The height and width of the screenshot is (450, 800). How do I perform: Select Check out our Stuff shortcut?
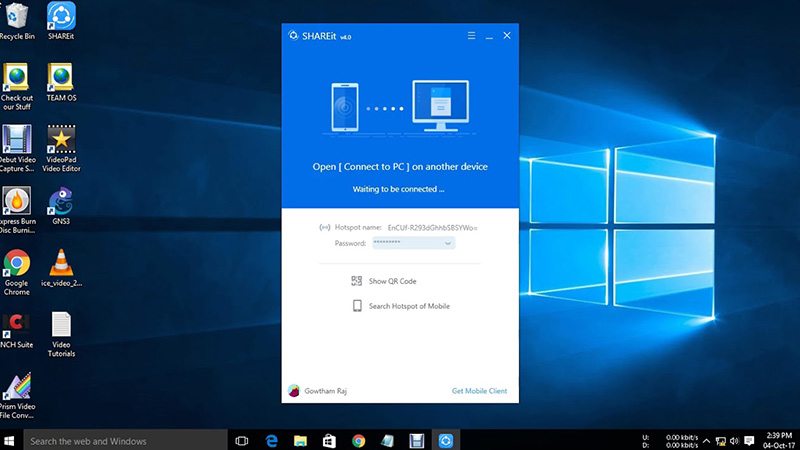point(17,87)
